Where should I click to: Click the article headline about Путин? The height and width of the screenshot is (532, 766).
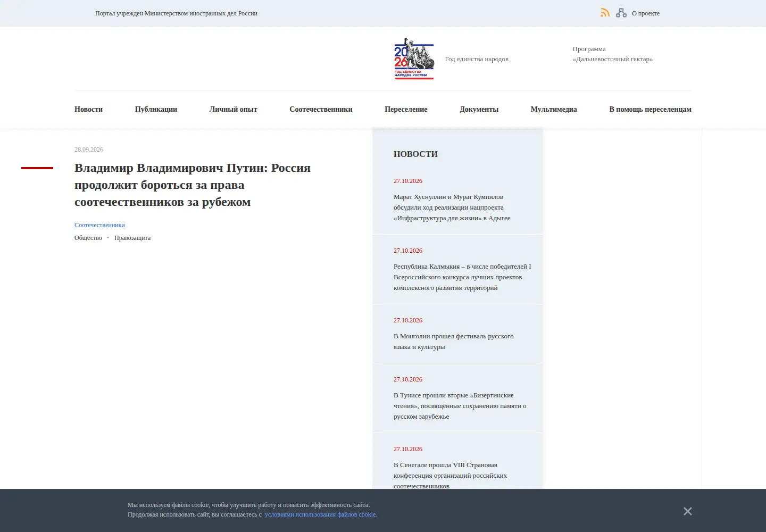click(x=193, y=185)
